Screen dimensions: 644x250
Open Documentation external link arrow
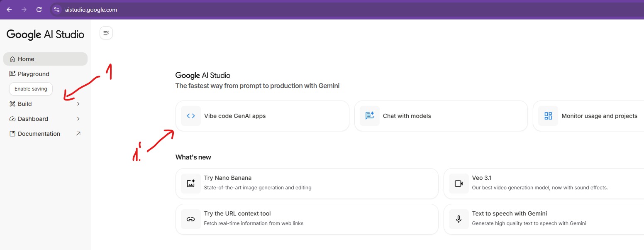click(78, 134)
